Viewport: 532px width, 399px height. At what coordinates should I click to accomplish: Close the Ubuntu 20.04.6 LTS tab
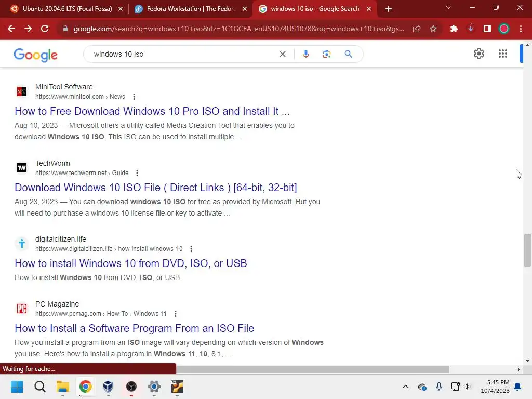(x=121, y=9)
